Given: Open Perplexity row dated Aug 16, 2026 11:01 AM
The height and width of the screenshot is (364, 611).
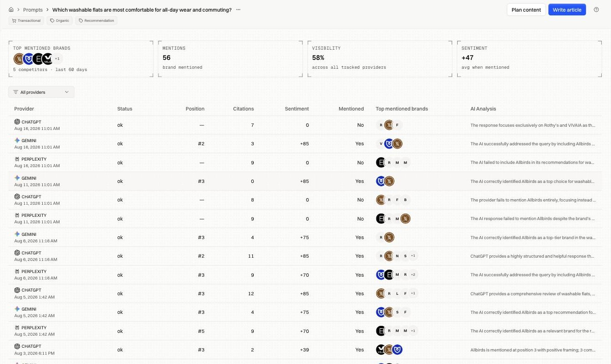Looking at the screenshot, I should click(x=305, y=162).
